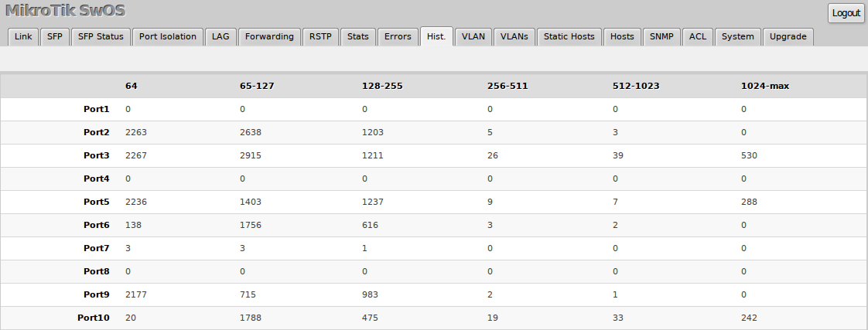
Task: Open the Link tab
Action: 23,36
